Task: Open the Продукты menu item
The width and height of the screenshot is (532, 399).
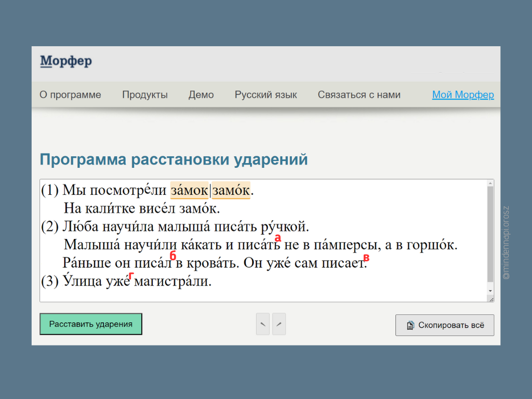Action: point(145,95)
